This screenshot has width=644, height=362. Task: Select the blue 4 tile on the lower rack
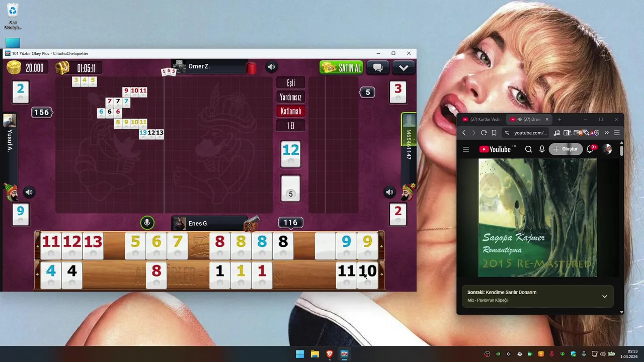click(50, 275)
